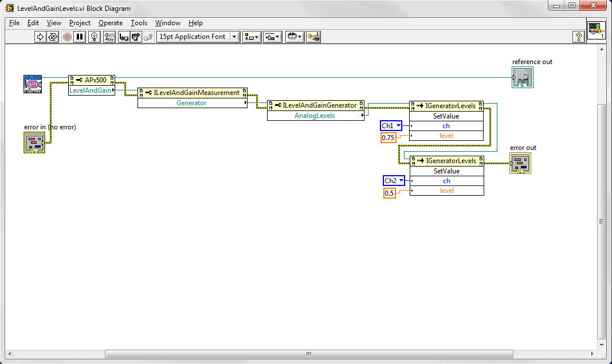The width and height of the screenshot is (612, 364).
Task: Click the 0.75 level constant
Action: [x=389, y=137]
